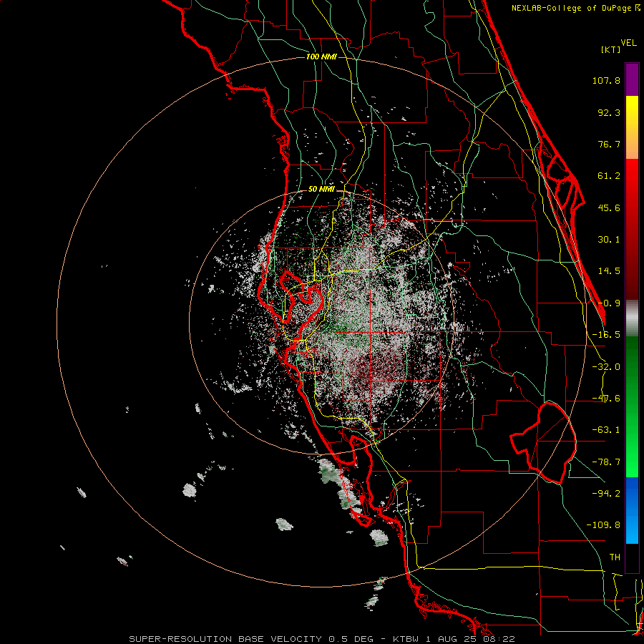
Task: Click the 76.7 velocity scale value
Action: coord(609,144)
